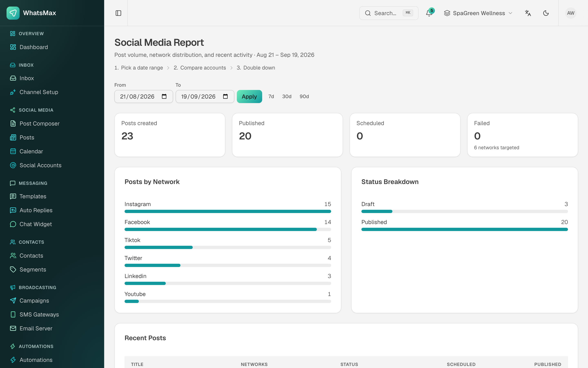
Task: Select the 30d range preset
Action: coord(287,97)
